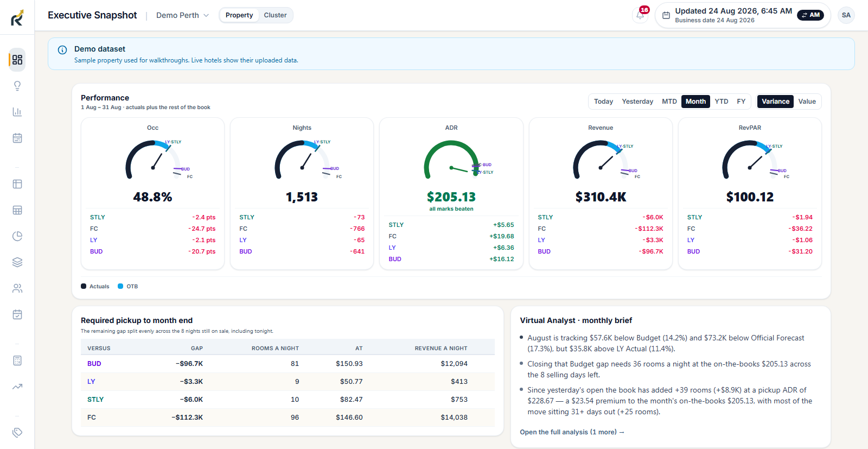Viewport: 868px width, 449px height.
Task: Open the calendar list icon in sidebar
Action: coord(17,138)
